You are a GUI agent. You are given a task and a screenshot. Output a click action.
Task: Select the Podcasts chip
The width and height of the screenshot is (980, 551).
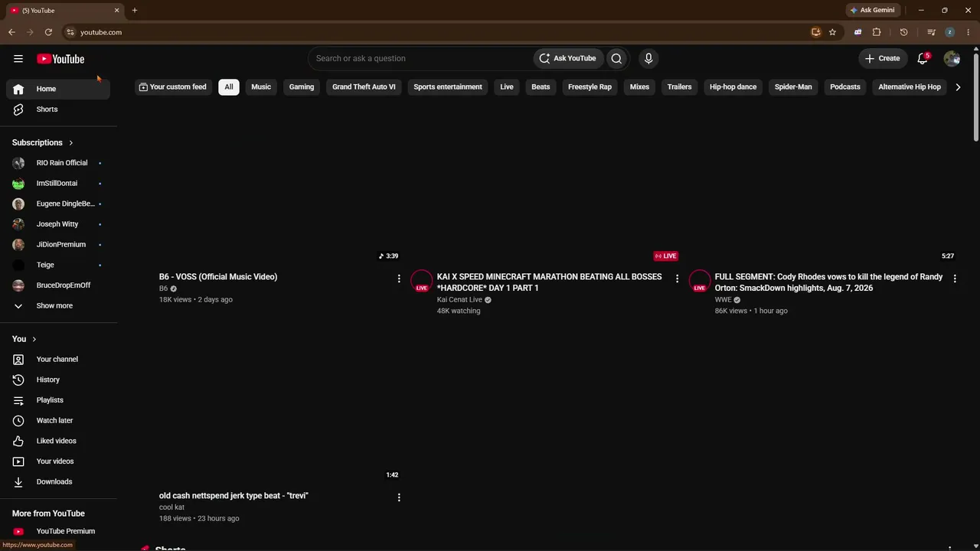[x=845, y=87]
